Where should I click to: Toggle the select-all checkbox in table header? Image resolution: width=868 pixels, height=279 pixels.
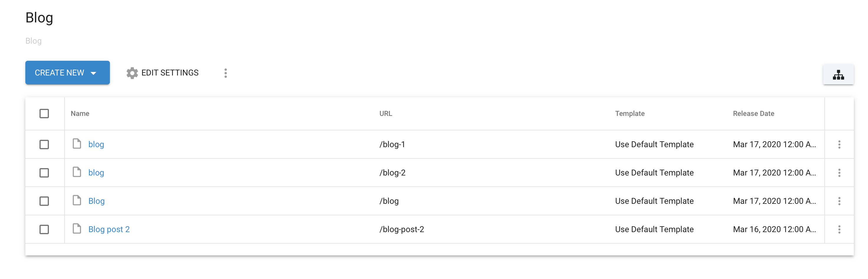click(44, 113)
